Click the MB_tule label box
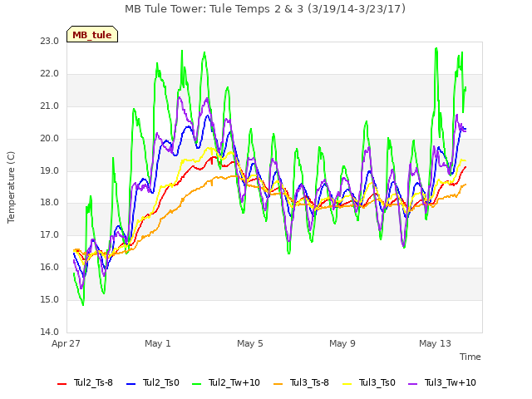The width and height of the screenshot is (532, 399). click(92, 34)
